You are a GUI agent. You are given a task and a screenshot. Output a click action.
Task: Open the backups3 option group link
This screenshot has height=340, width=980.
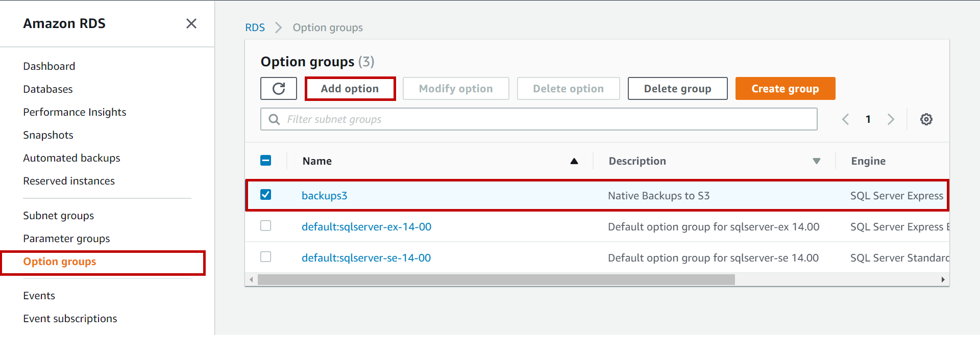pos(324,196)
